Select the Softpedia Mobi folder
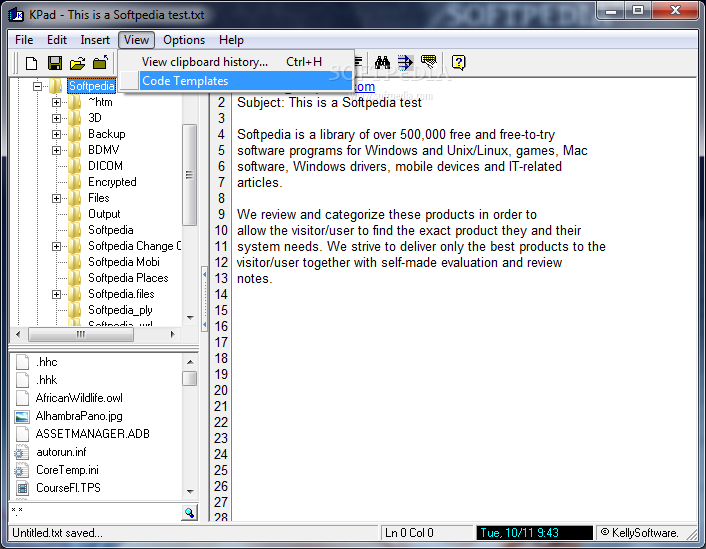This screenshot has width=706, height=549. pos(124,262)
